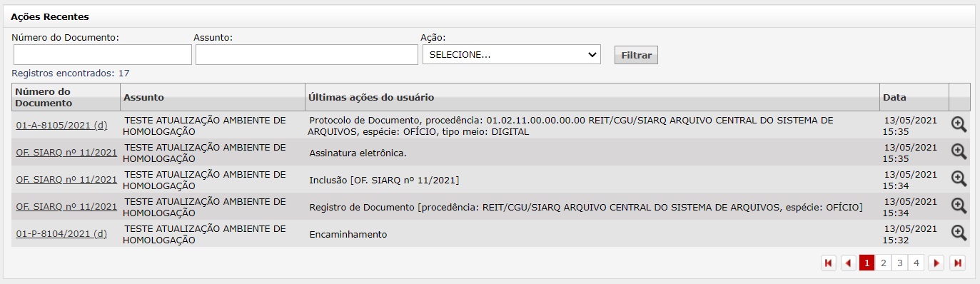
Task: Open details magnifier for 01-A-8105/2021 row
Action: click(959, 124)
